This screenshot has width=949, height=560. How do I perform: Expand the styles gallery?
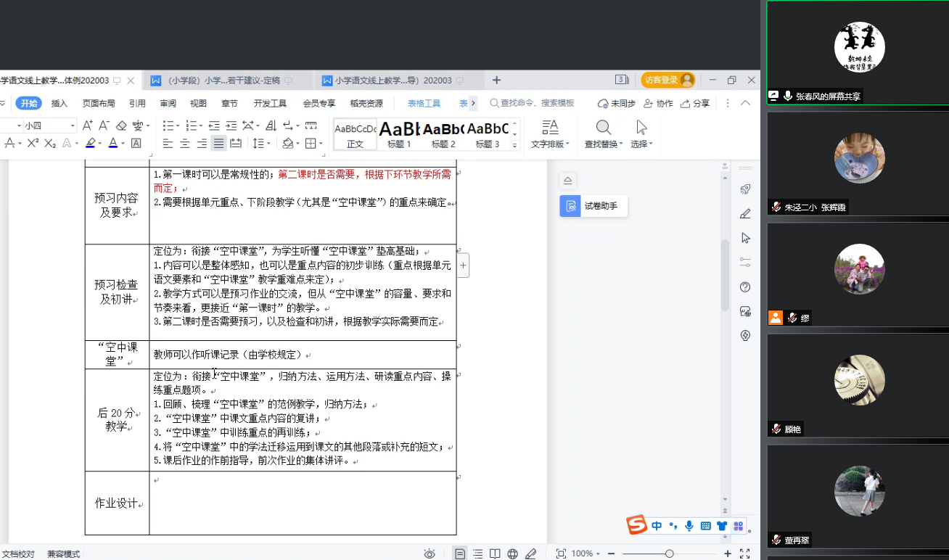(515, 145)
